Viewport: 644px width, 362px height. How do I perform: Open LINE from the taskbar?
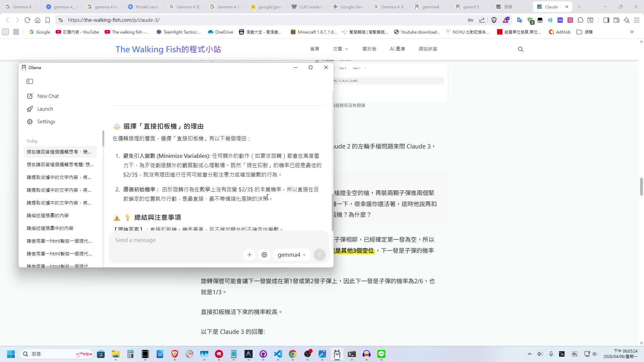[381, 354]
